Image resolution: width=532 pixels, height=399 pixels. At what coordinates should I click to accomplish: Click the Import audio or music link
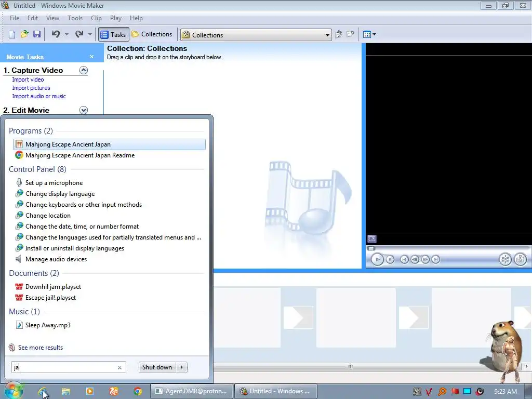[x=39, y=96]
